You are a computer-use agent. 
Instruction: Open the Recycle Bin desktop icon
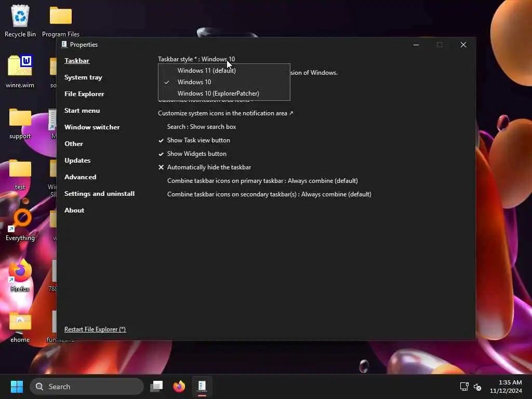(x=20, y=21)
